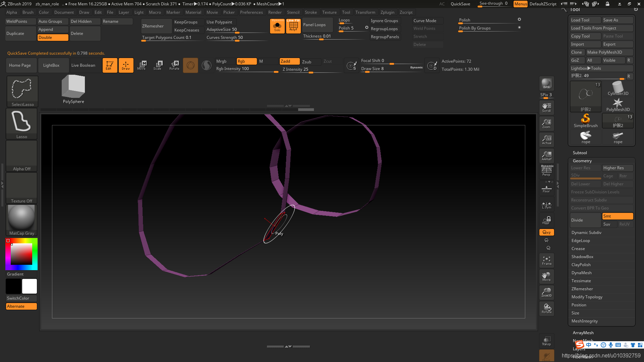Expand the Geometry subtool section

click(x=582, y=161)
